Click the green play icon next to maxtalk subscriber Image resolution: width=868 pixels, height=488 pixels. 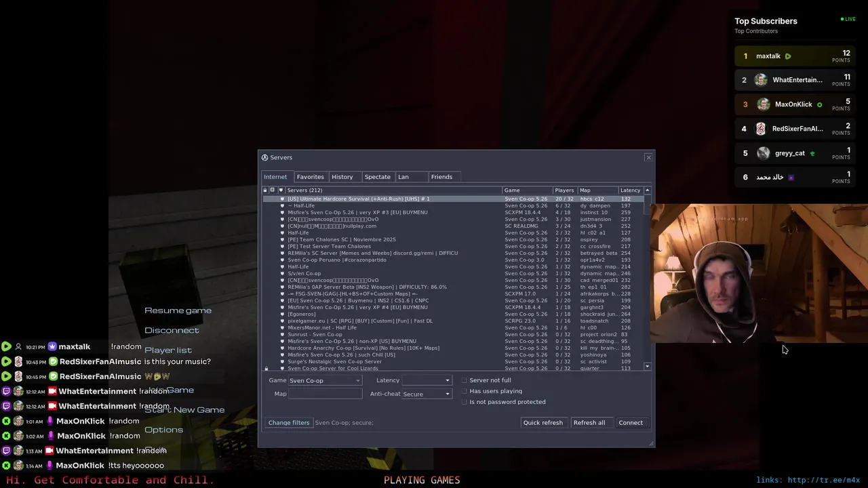pos(788,56)
